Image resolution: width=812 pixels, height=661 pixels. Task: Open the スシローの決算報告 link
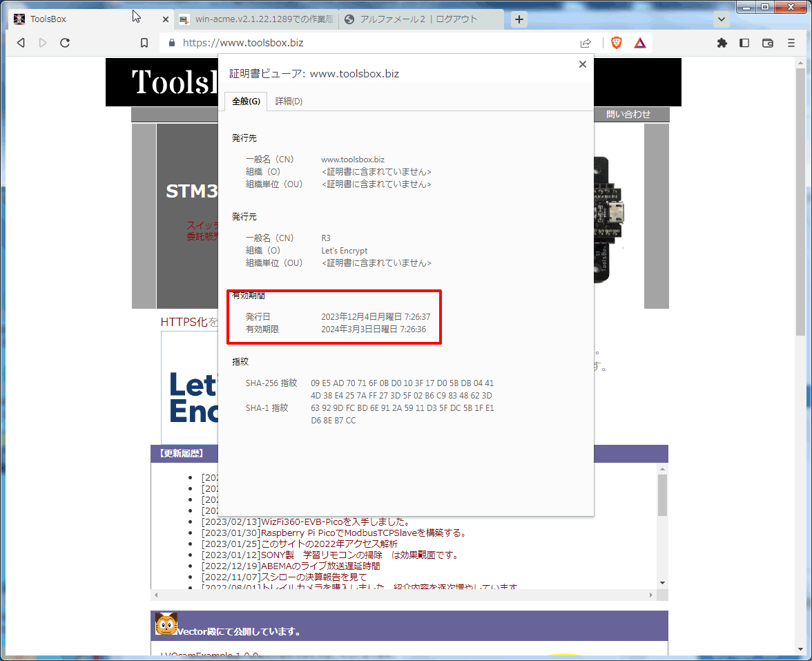coord(313,577)
